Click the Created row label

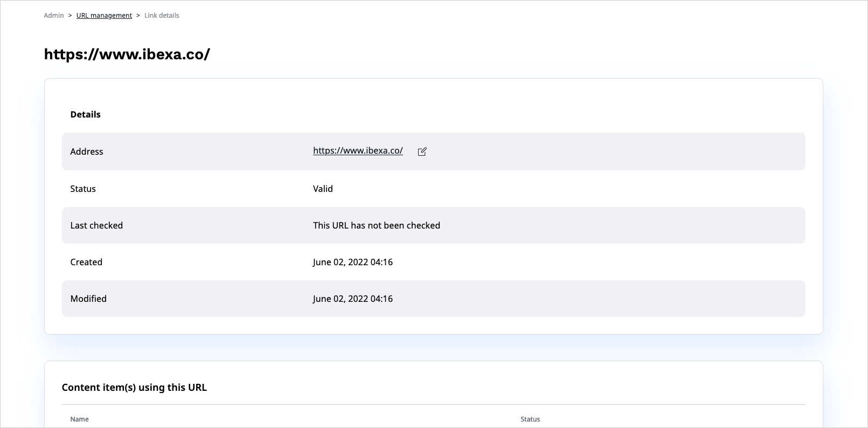(x=86, y=262)
